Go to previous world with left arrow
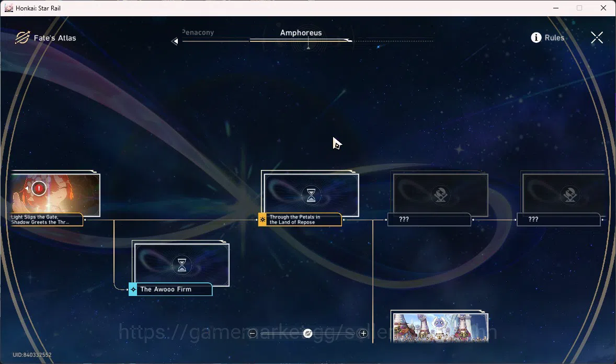The width and height of the screenshot is (616, 364). point(175,41)
